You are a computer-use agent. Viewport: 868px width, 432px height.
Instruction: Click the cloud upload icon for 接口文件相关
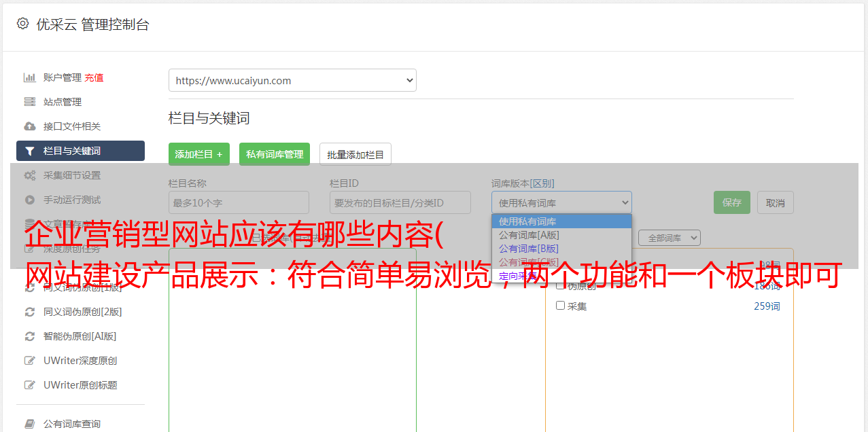[30, 126]
